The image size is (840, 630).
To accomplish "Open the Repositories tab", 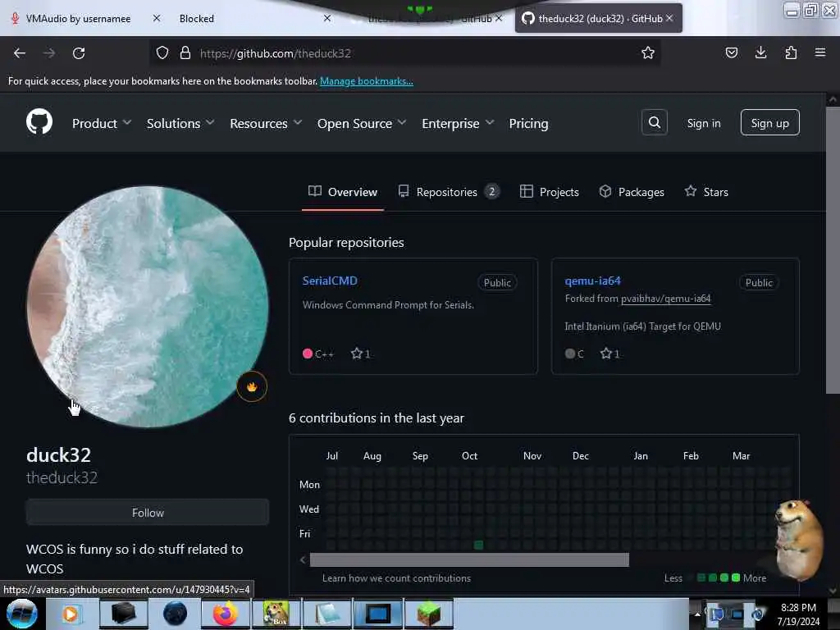I will click(449, 192).
